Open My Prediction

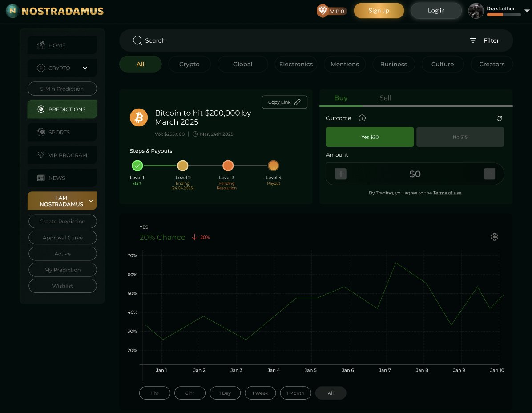[62, 270]
